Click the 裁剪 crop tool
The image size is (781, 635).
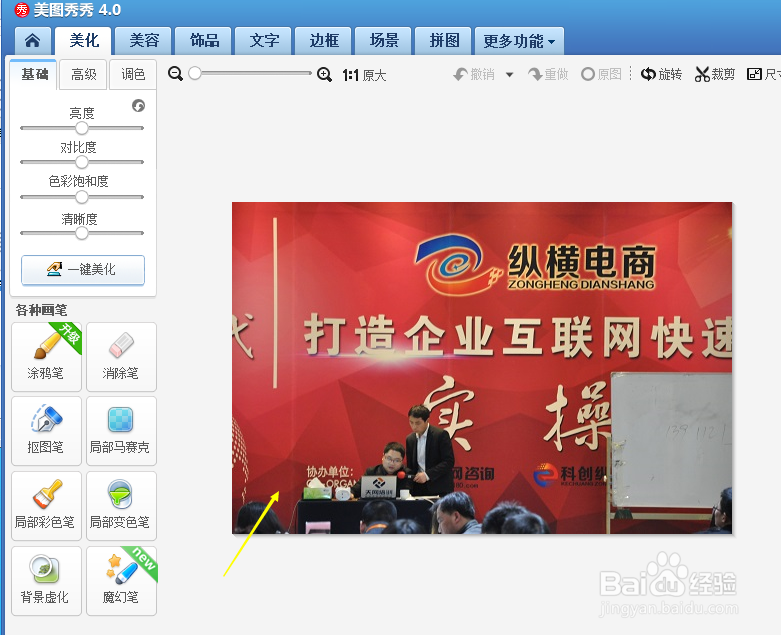coord(715,74)
